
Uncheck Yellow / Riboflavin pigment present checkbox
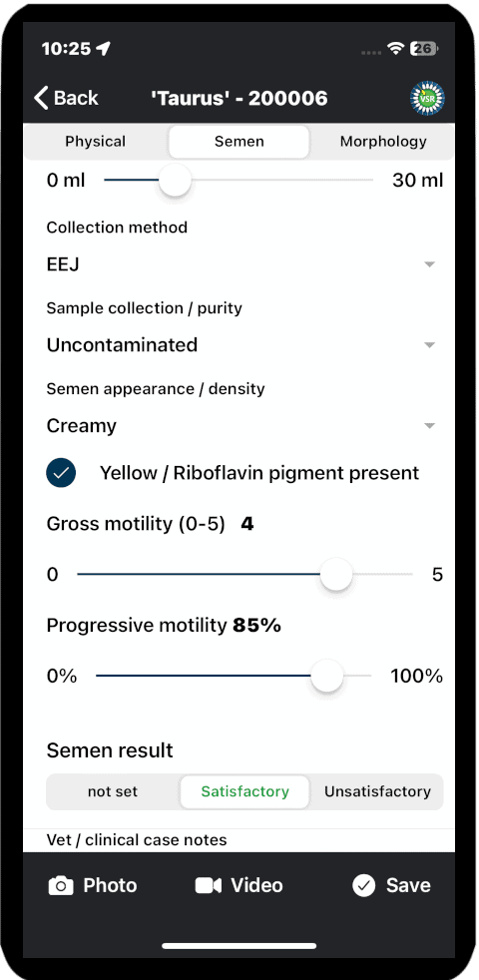61,473
